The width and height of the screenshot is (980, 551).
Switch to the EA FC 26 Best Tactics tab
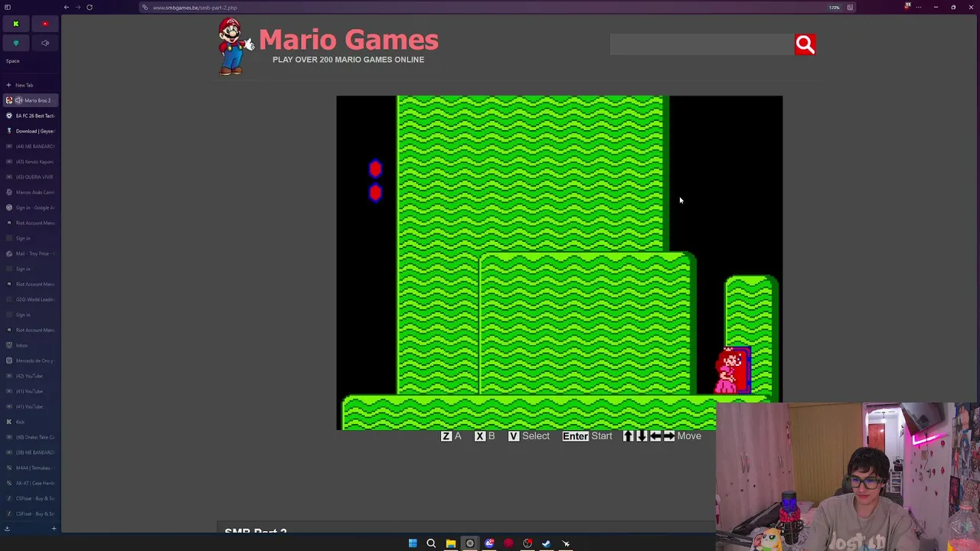29,116
